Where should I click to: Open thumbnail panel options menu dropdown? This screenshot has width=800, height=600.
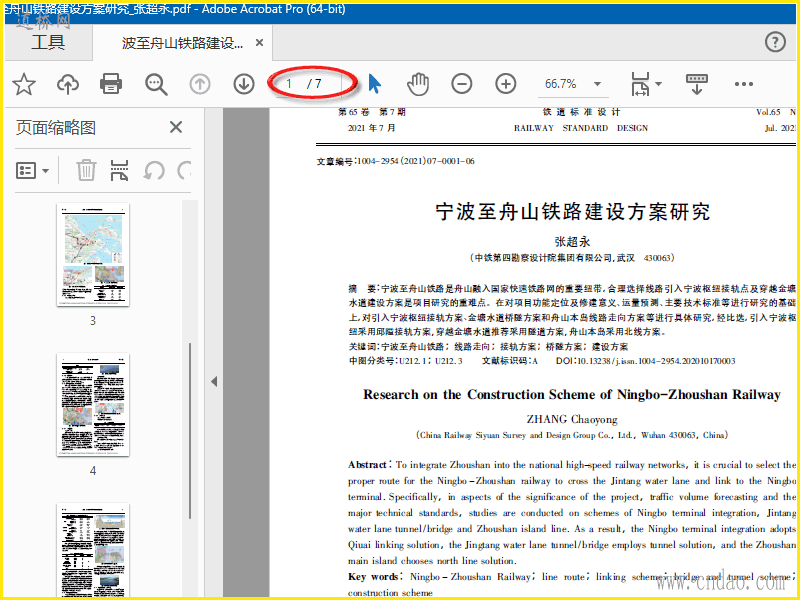[33, 170]
